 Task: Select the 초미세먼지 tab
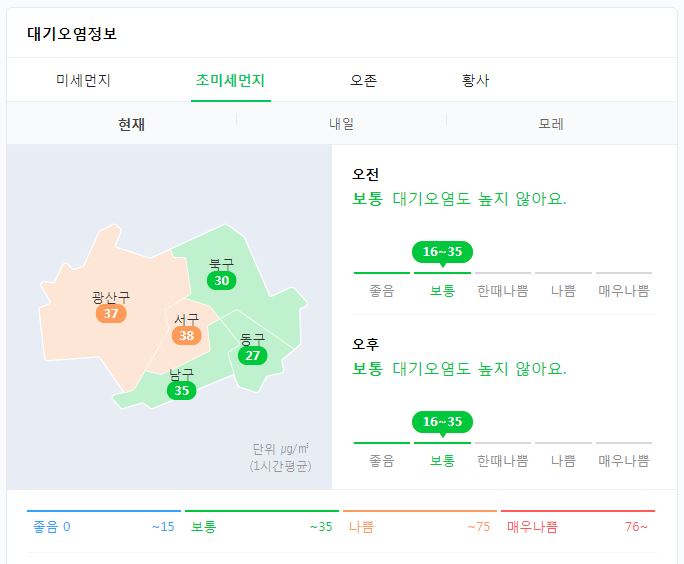[230, 80]
